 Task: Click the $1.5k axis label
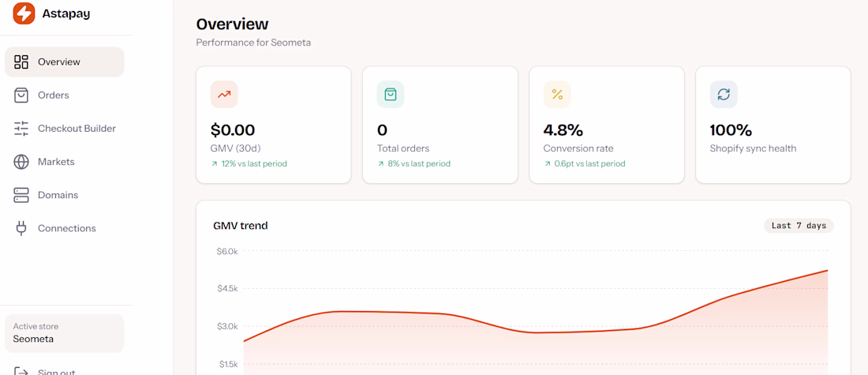[x=227, y=364]
